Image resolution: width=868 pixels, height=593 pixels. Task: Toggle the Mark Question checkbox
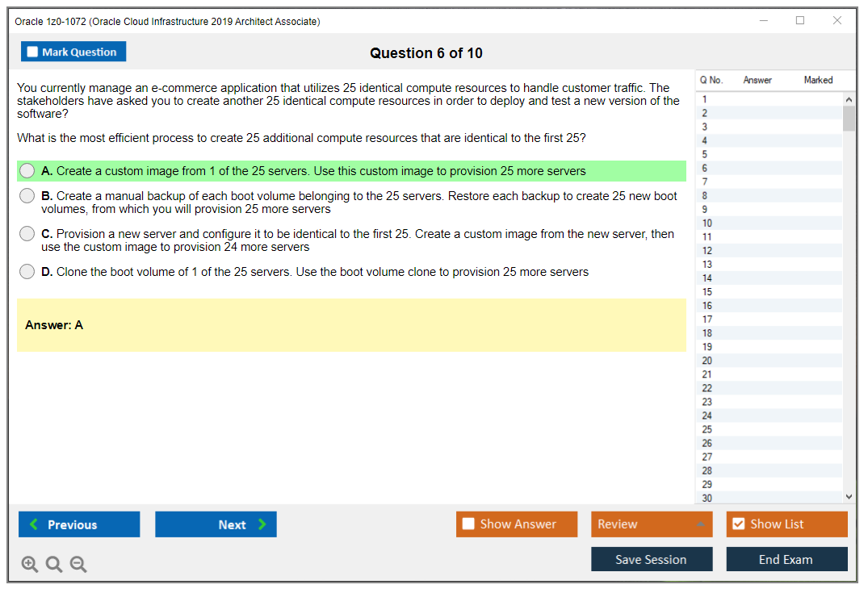[x=33, y=52]
